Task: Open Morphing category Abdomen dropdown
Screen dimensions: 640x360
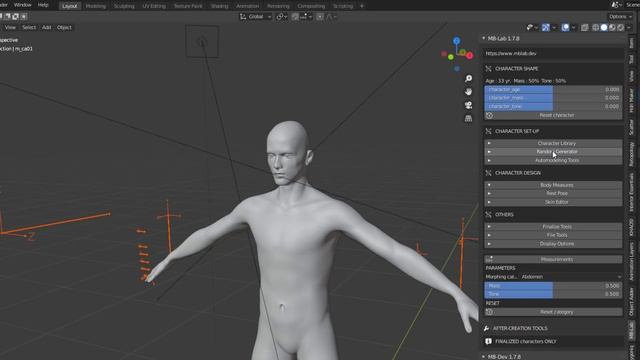Action: 571,277
